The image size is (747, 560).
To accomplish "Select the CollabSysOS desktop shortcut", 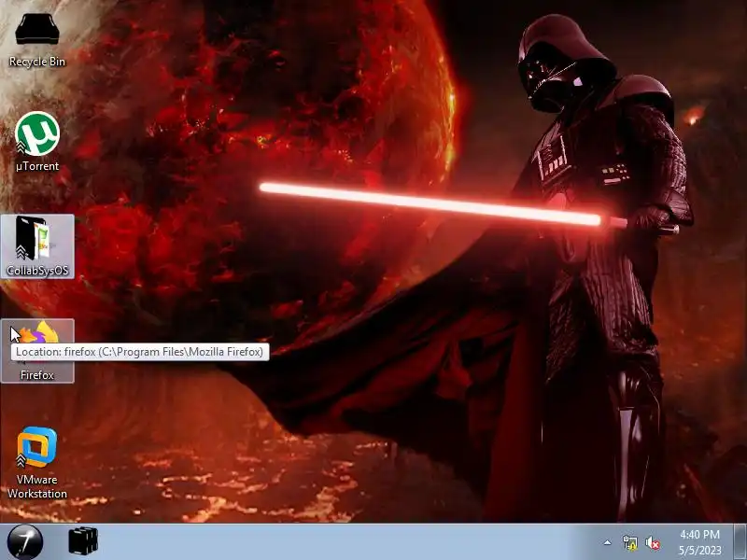I will [x=37, y=246].
